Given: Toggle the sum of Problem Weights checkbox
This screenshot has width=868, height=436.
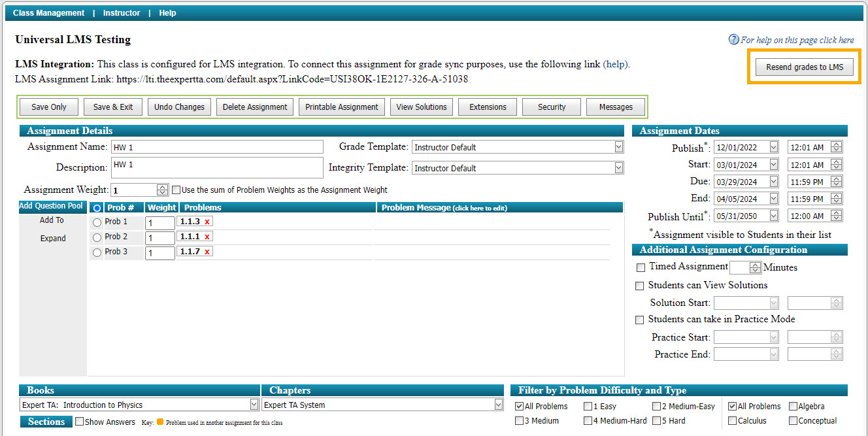Looking at the screenshot, I should point(175,190).
